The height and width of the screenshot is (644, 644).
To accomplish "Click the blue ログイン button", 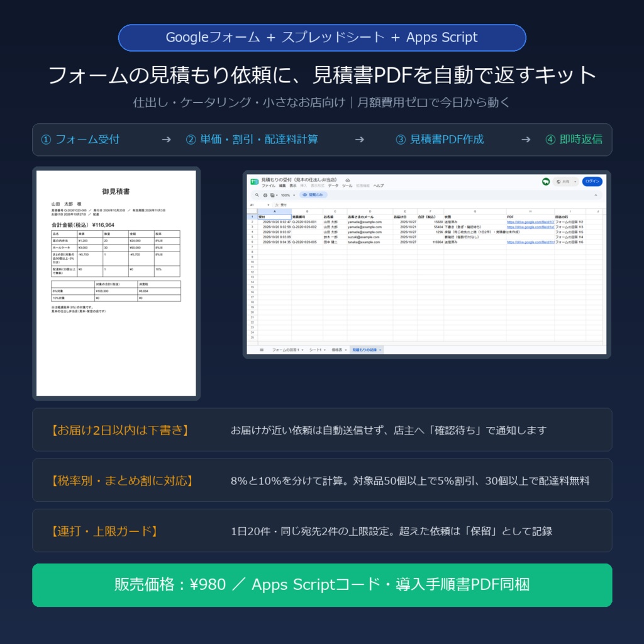I will [x=592, y=182].
